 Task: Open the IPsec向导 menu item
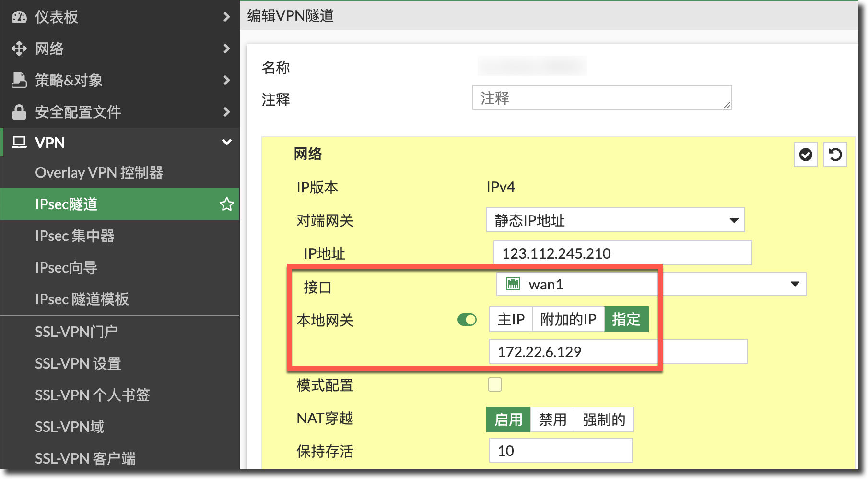(x=66, y=267)
